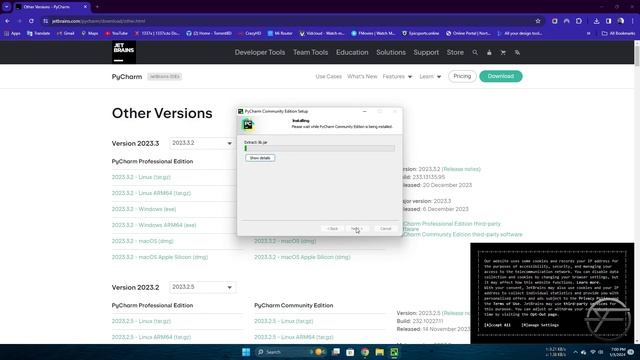Open the Solutions menu
Screen dimensions: 640x360
(391, 52)
